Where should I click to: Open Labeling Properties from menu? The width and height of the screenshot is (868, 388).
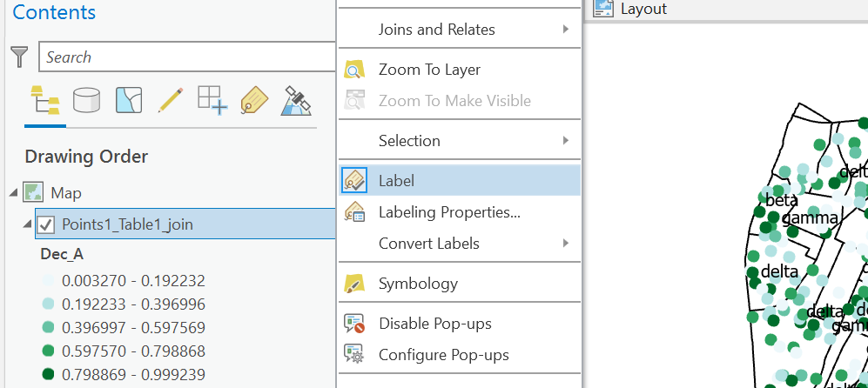tap(449, 212)
